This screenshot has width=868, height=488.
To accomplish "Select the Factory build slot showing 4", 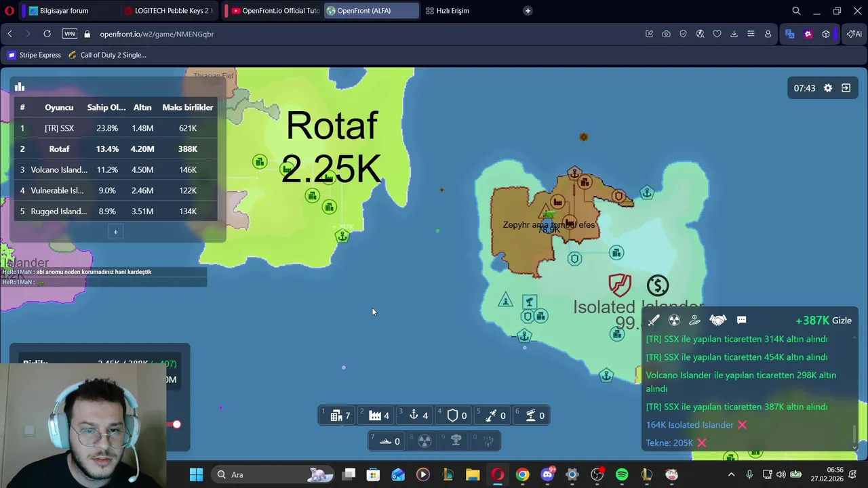I will click(x=376, y=415).
